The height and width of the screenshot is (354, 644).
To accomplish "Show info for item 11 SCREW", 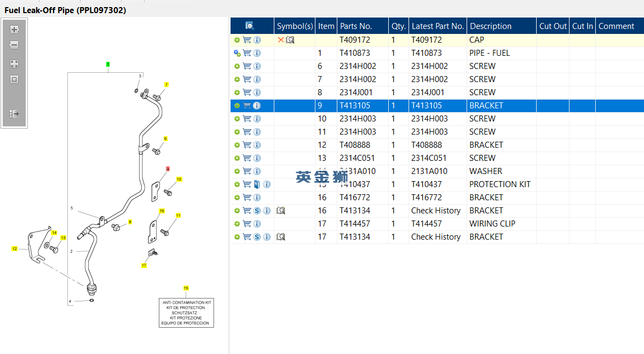I will pyautogui.click(x=257, y=132).
